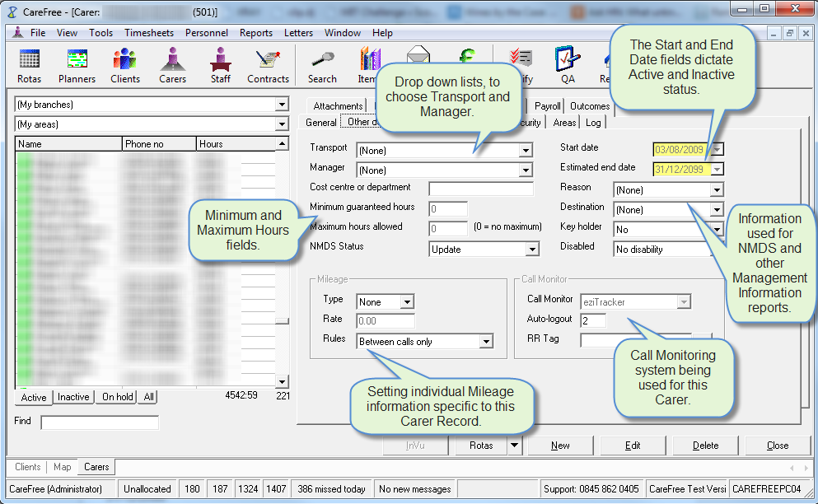Screen dimensions: 818x504
Task: Launch the Search toolbar icon
Action: (322, 65)
